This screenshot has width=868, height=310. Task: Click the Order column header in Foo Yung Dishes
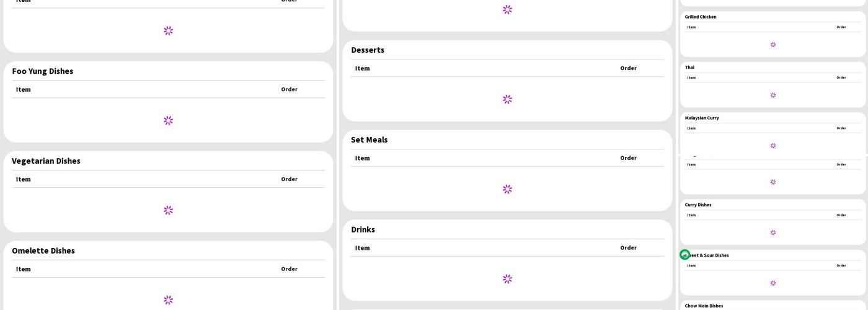tap(289, 89)
